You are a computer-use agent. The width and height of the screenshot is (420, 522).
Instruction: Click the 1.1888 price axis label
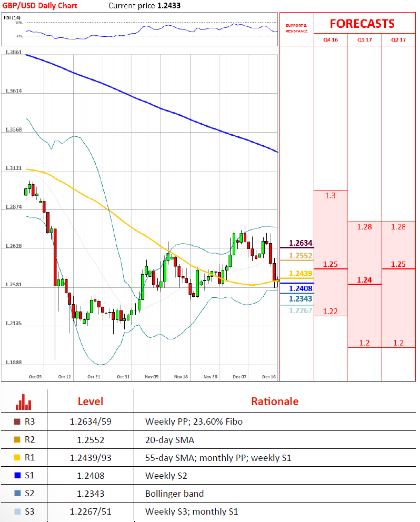click(13, 362)
